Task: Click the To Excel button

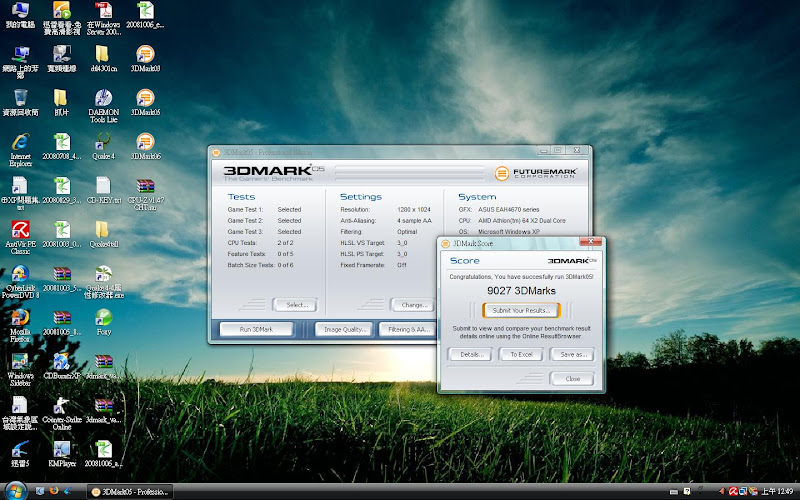Action: [520, 354]
